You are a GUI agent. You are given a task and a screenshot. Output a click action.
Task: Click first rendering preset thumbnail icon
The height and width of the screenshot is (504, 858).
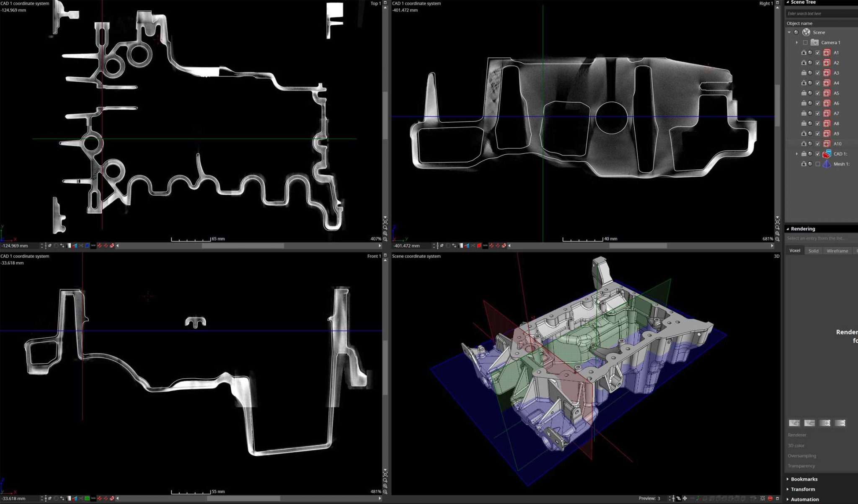tap(794, 423)
